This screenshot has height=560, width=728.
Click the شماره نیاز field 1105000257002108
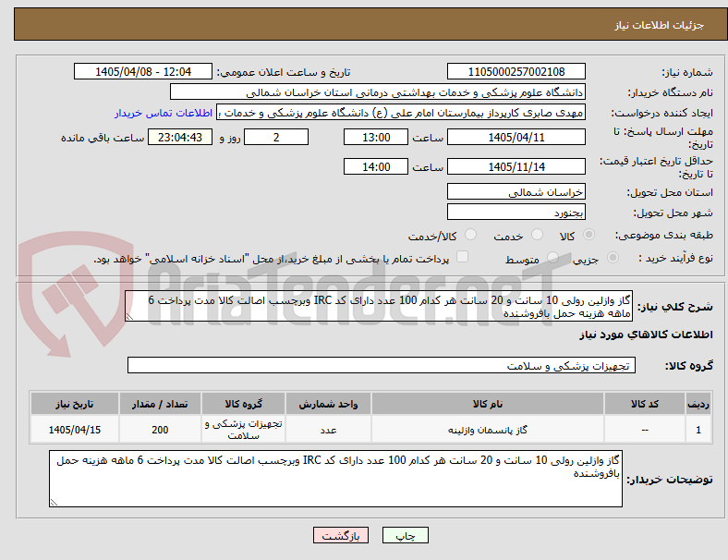click(x=516, y=71)
